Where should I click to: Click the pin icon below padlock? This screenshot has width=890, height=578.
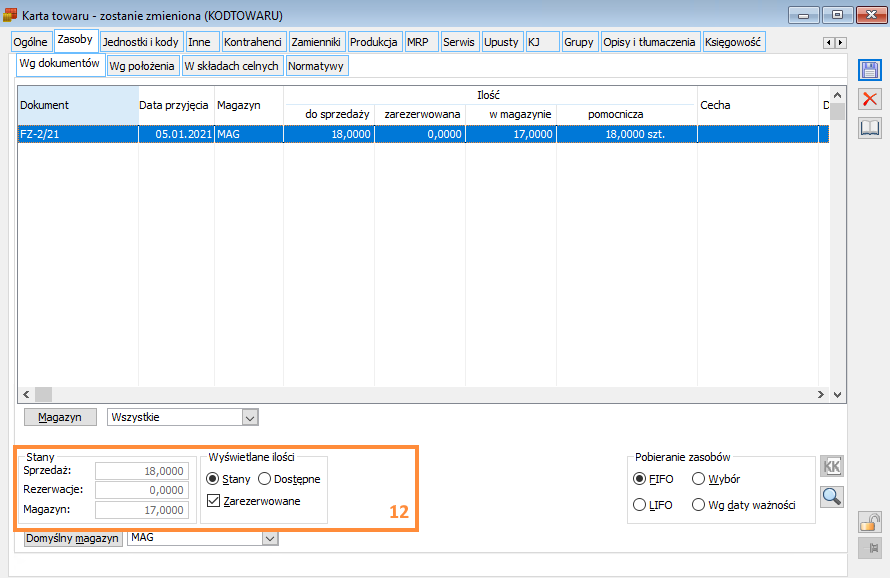tap(870, 548)
